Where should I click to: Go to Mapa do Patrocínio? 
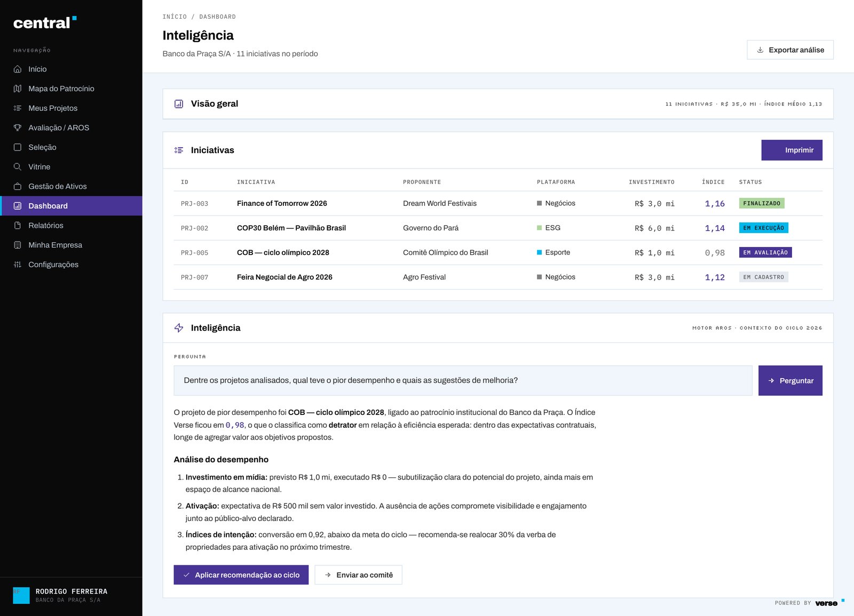71,89
